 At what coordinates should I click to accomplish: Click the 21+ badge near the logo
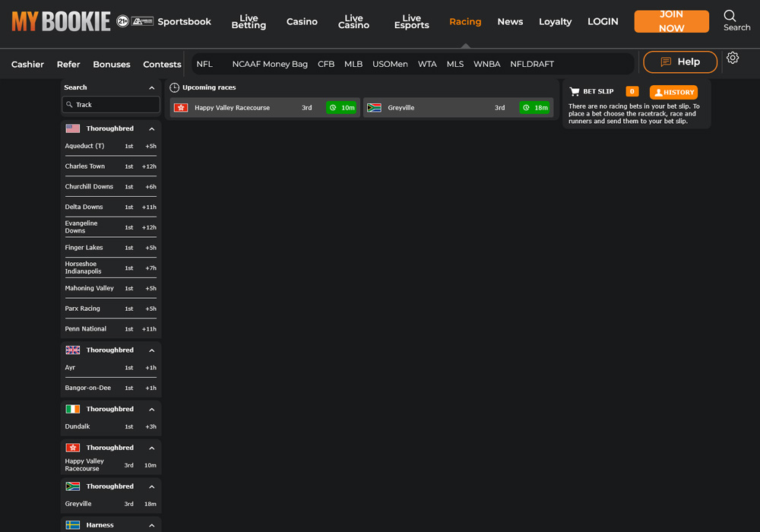pyautogui.click(x=122, y=21)
